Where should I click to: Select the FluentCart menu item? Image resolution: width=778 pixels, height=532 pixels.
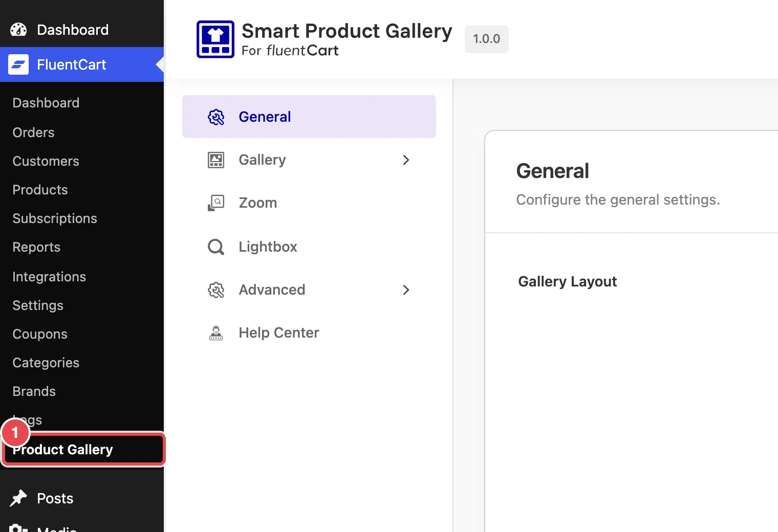(x=82, y=64)
